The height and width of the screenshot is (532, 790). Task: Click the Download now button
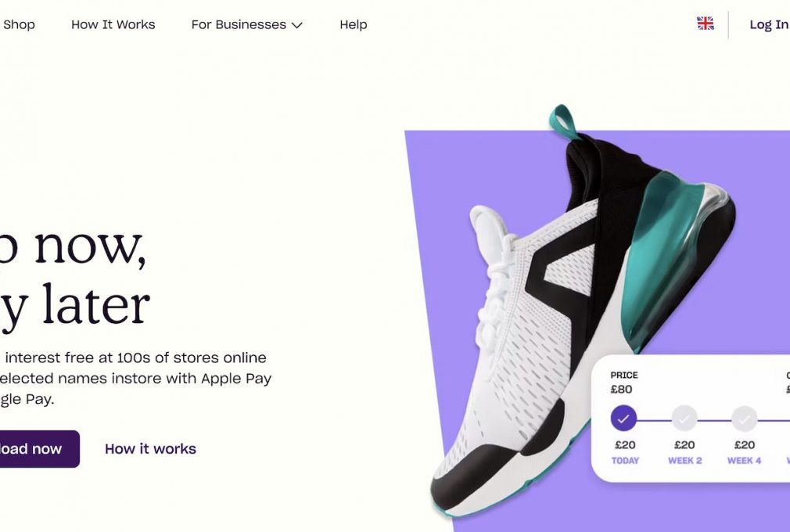(x=39, y=449)
